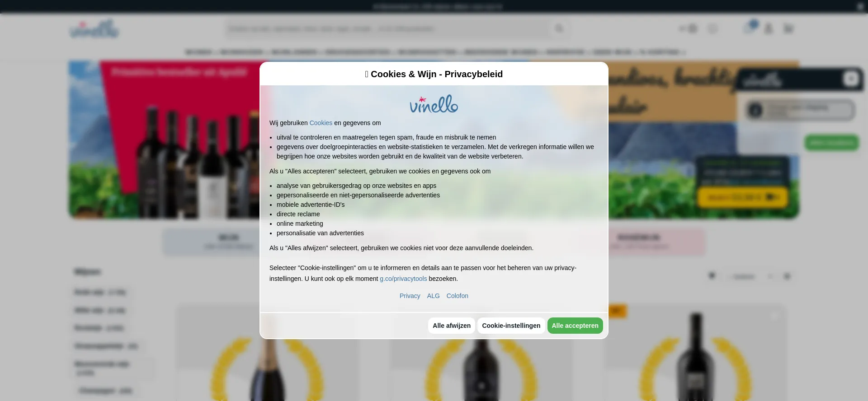Image resolution: width=868 pixels, height=401 pixels.
Task: Visit the g.co/privacytools link
Action: 403,279
